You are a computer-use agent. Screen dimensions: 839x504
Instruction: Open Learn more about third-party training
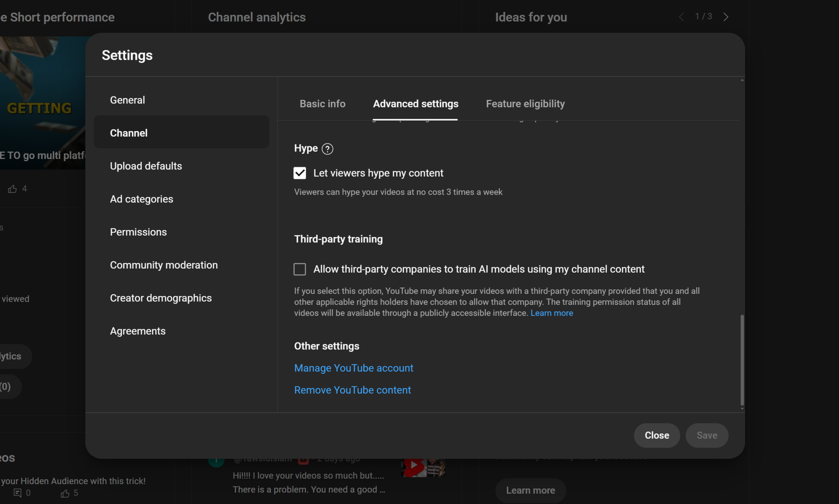pyautogui.click(x=552, y=313)
